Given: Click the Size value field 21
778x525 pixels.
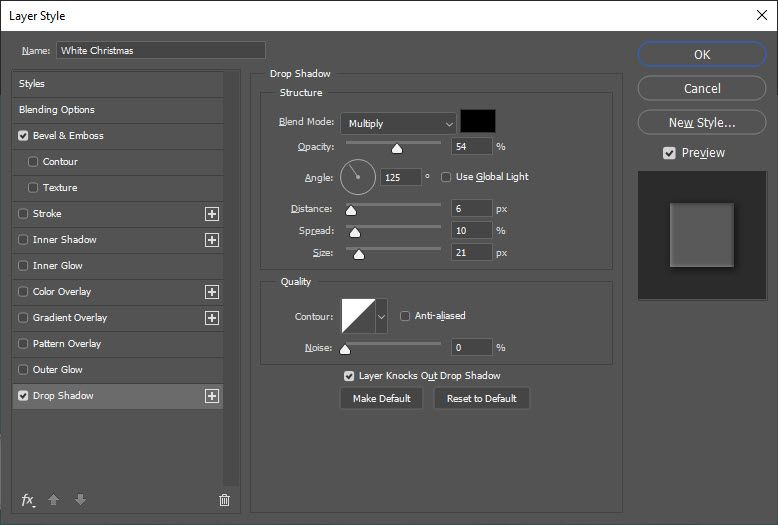Looking at the screenshot, I should pos(471,253).
